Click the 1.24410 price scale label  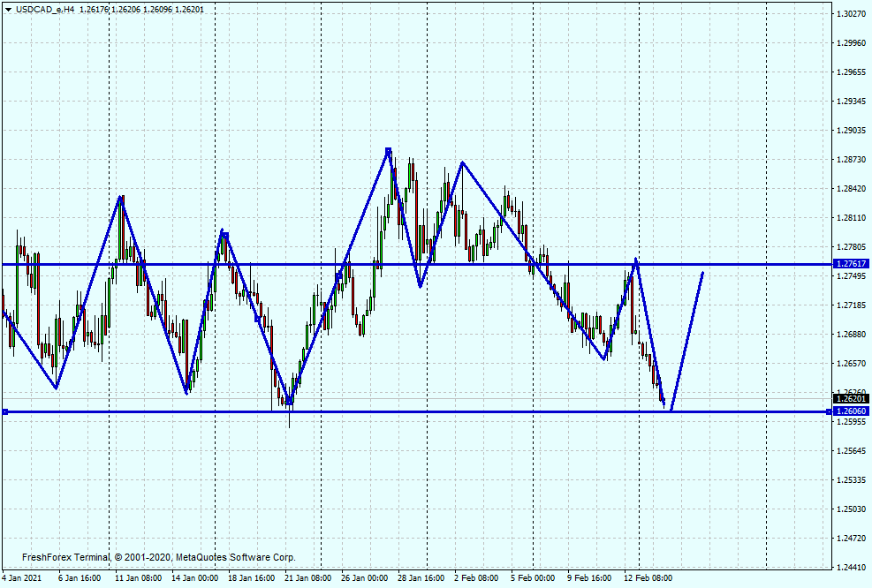click(852, 568)
